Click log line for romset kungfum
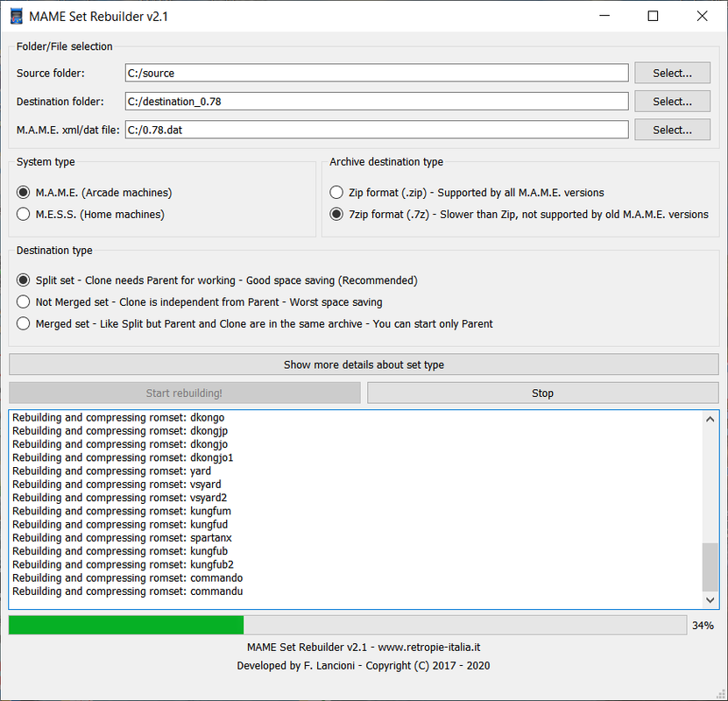This screenshot has width=728, height=701. coord(122,511)
